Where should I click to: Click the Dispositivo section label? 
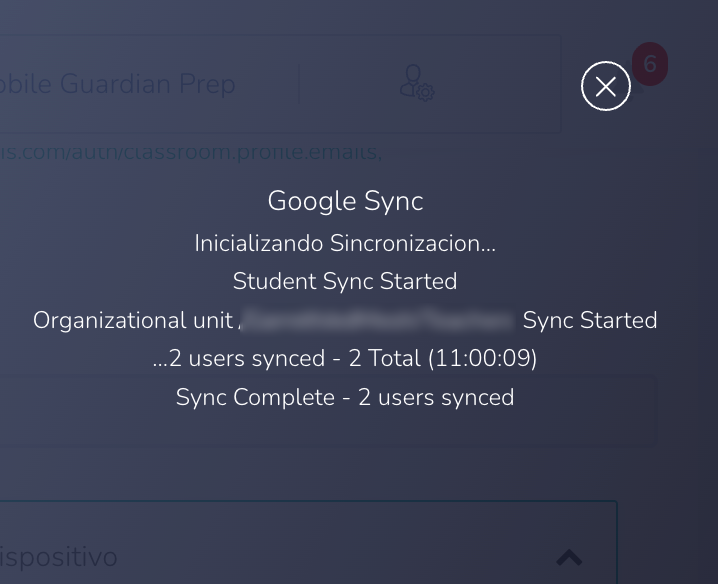pyautogui.click(x=60, y=557)
